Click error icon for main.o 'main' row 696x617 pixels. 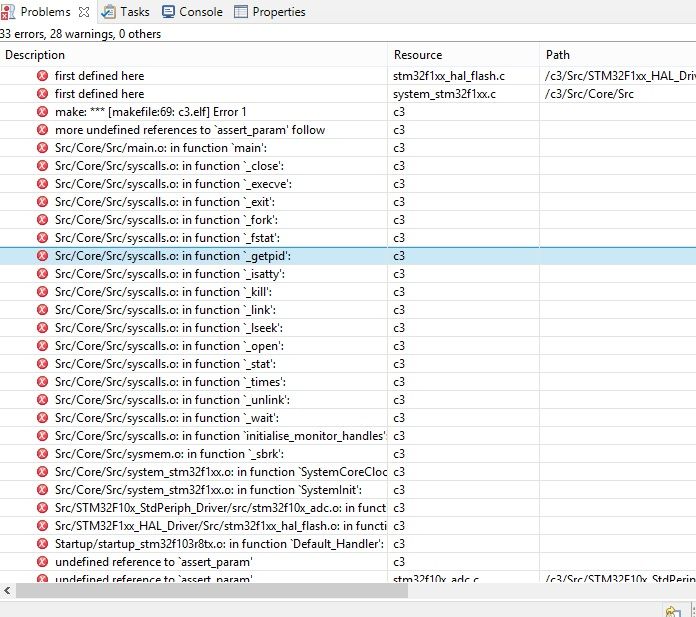(x=42, y=148)
